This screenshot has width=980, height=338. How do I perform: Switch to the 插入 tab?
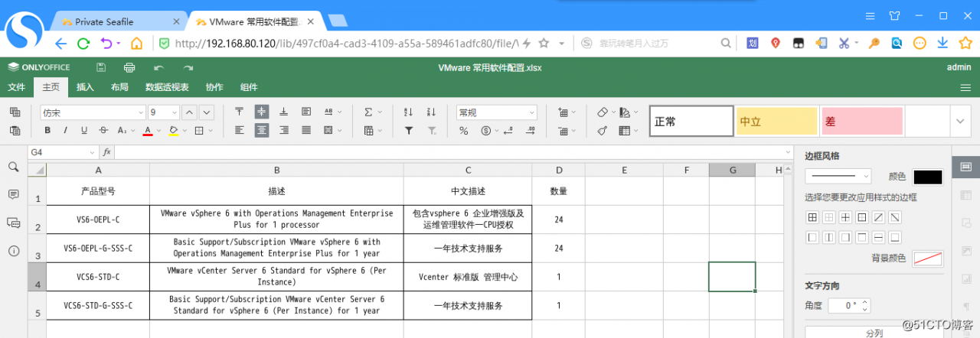(85, 87)
